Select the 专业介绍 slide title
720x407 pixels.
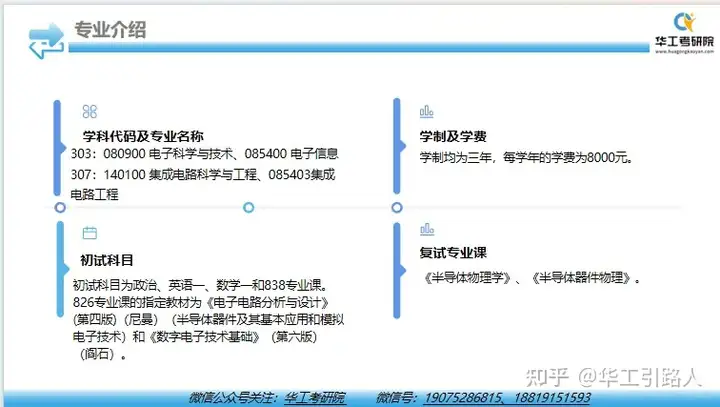click(110, 30)
